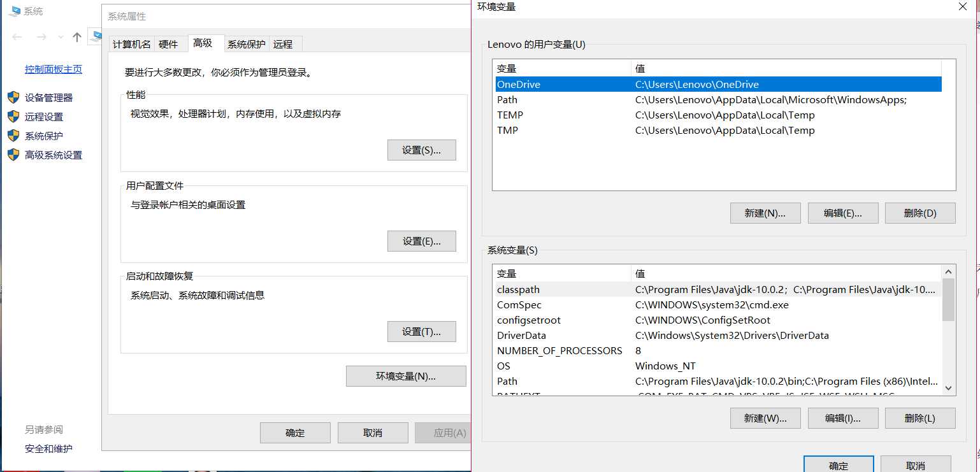
Task: Click 确定 in 系统属性 dialog
Action: (x=295, y=433)
